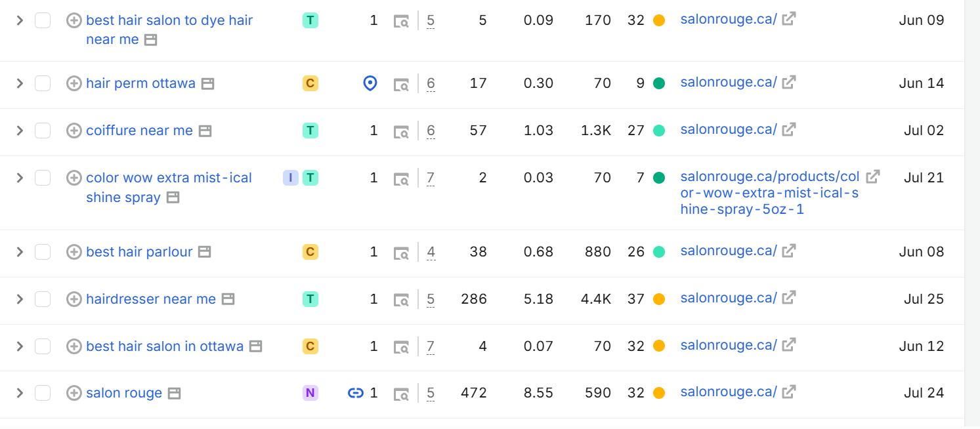Click yellow difficulty dot on 'hairdresser near me' row
Viewport: 980px width, 429px height.
pyautogui.click(x=659, y=299)
